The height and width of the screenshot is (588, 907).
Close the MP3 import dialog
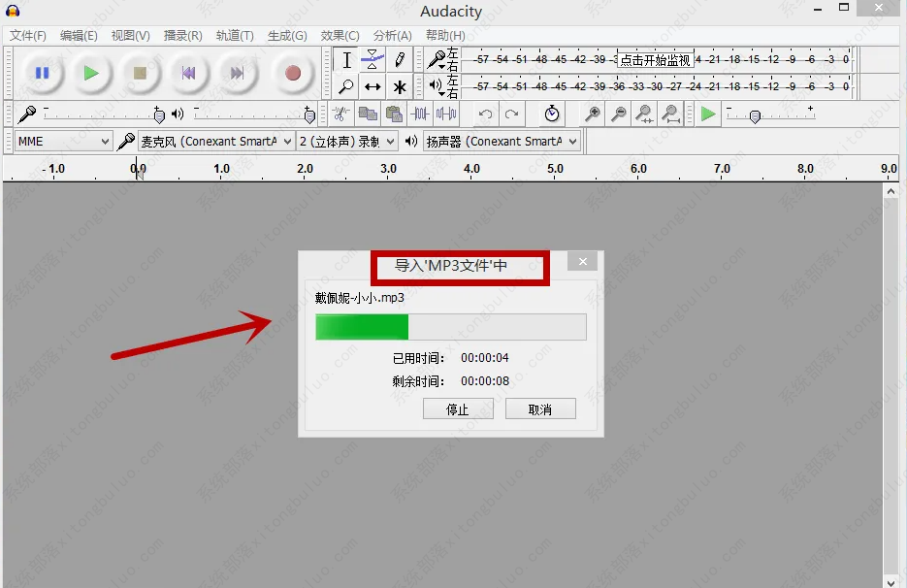click(582, 262)
